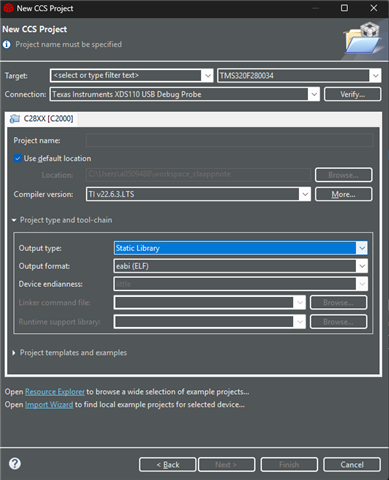This screenshot has height=480, width=389.
Task: Click the Browse... button for Location
Action: point(343,175)
